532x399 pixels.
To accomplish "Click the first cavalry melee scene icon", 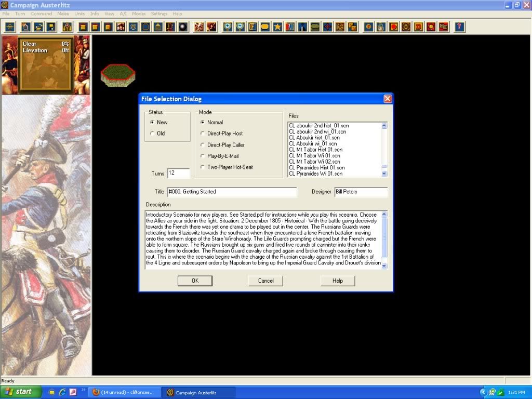I will [199, 27].
